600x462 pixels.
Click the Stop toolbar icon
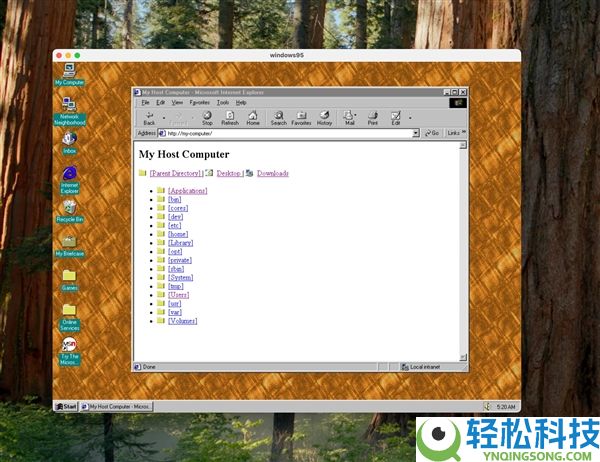tap(207, 118)
